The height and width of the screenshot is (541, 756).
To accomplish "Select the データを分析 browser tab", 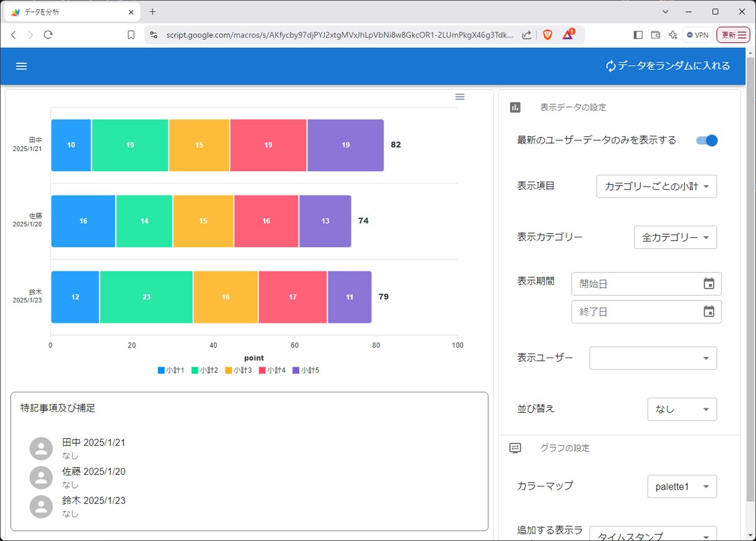I will [x=71, y=12].
